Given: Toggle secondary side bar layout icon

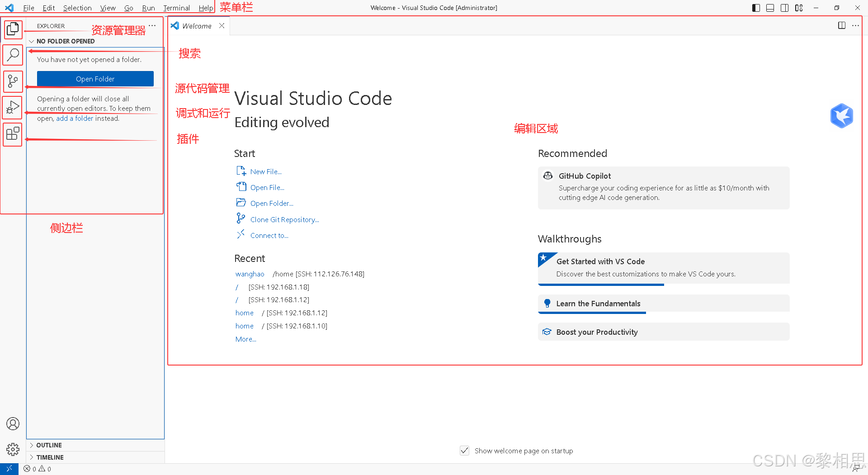Looking at the screenshot, I should click(785, 8).
